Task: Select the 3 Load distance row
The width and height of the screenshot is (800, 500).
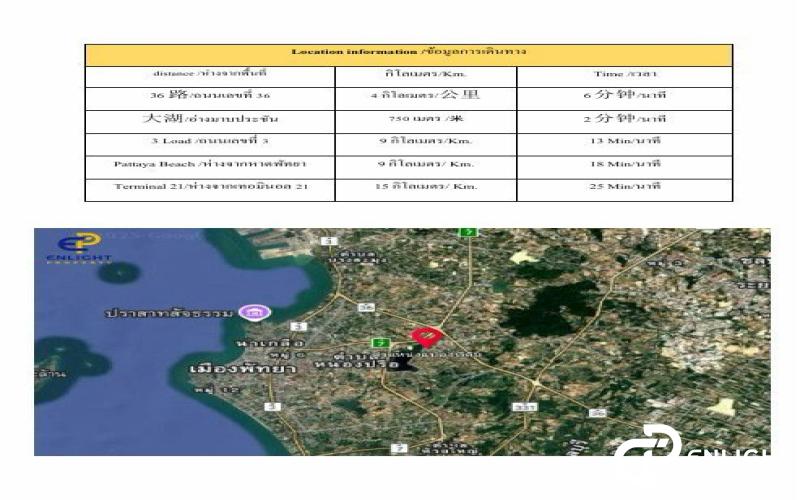Action: click(x=210, y=141)
